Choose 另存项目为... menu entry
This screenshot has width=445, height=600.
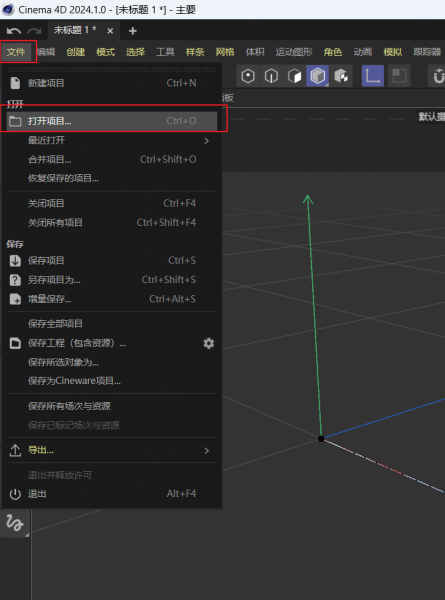112,280
